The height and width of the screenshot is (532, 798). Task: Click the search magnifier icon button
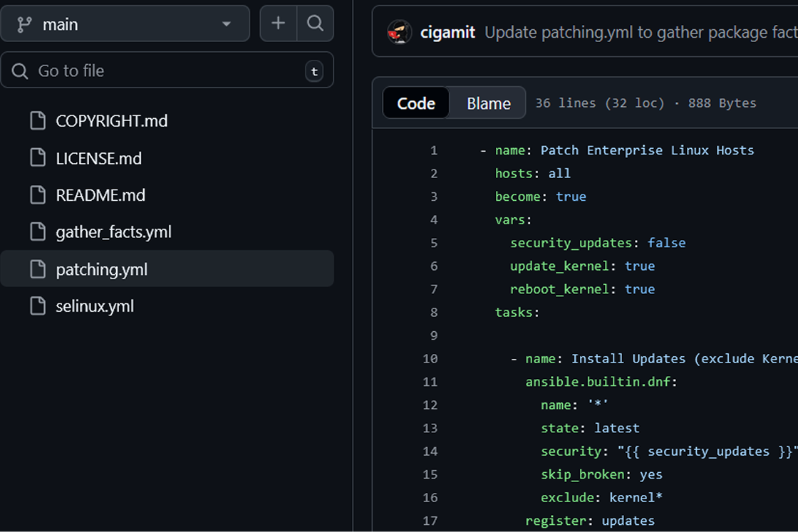tap(315, 24)
